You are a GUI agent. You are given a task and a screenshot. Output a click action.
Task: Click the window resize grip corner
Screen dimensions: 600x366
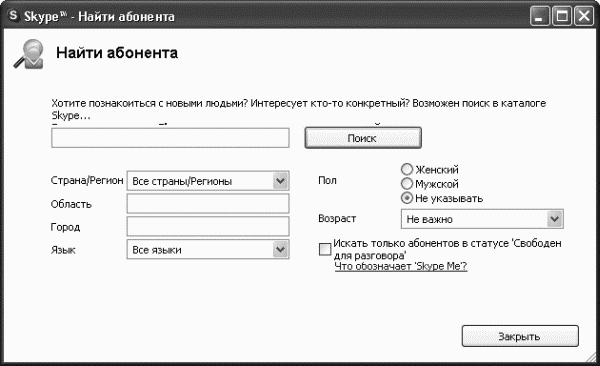591,357
